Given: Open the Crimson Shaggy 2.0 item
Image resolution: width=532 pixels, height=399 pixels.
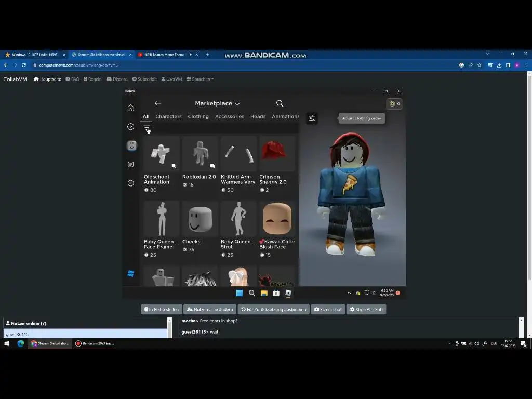Looking at the screenshot, I should tap(277, 165).
